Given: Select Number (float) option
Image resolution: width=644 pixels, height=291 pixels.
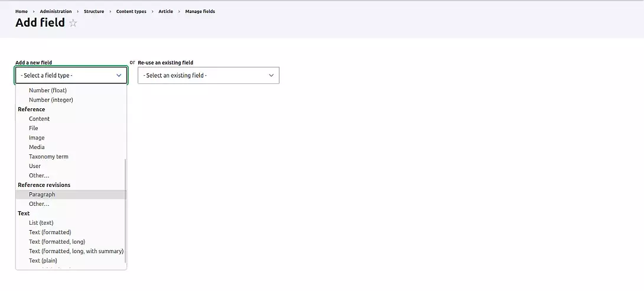Looking at the screenshot, I should tap(48, 90).
